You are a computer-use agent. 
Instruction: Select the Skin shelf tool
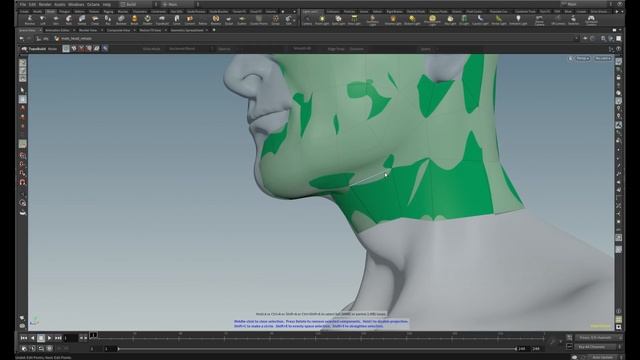click(56, 20)
